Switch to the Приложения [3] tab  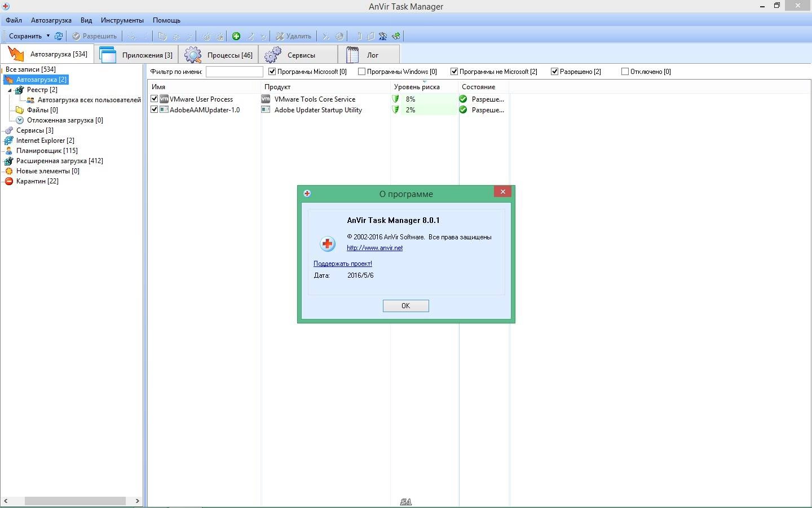[138, 55]
